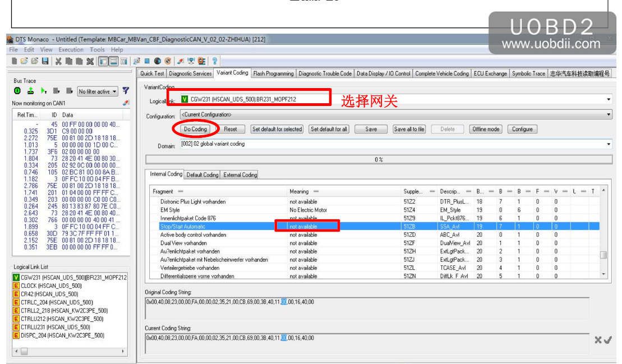Select CR42 (HSCAN_UDS_500) in Logical Link List

pos(49,294)
